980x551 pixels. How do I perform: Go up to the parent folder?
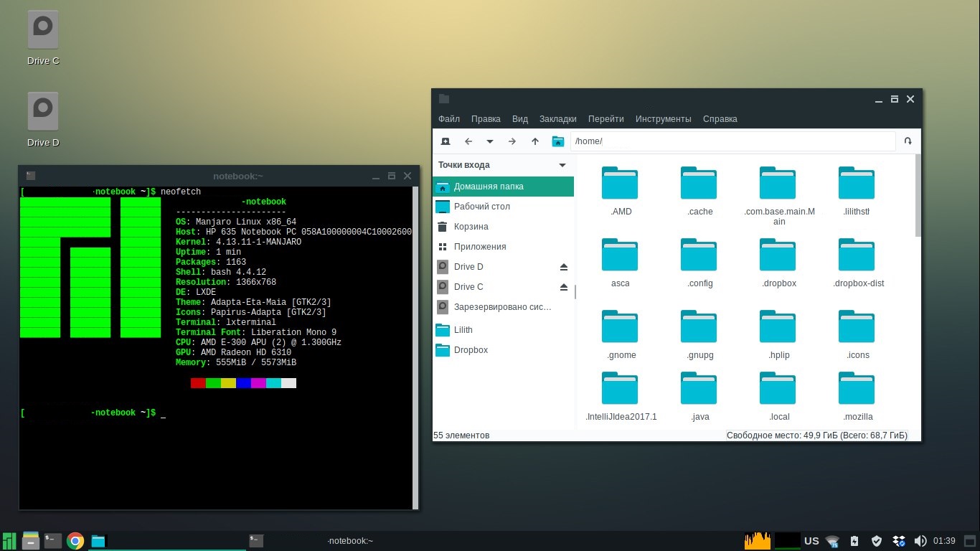[x=535, y=141]
